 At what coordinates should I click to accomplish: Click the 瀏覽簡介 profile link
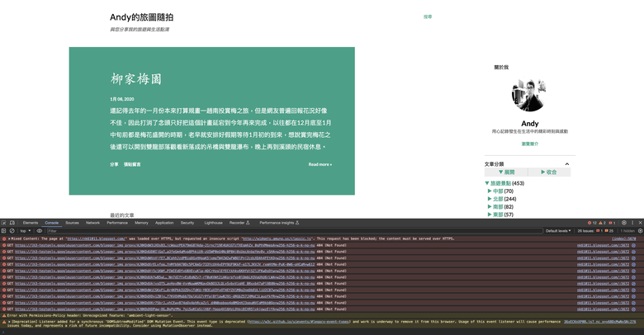pyautogui.click(x=530, y=144)
